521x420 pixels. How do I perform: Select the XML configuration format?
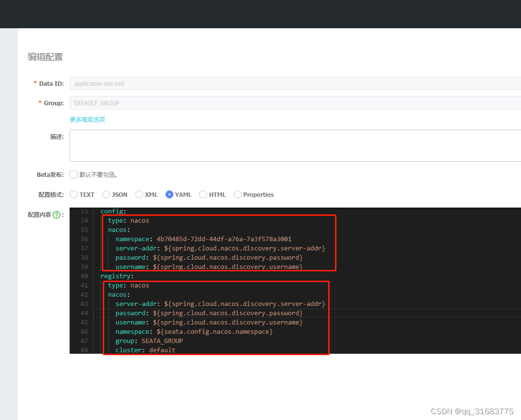click(139, 194)
